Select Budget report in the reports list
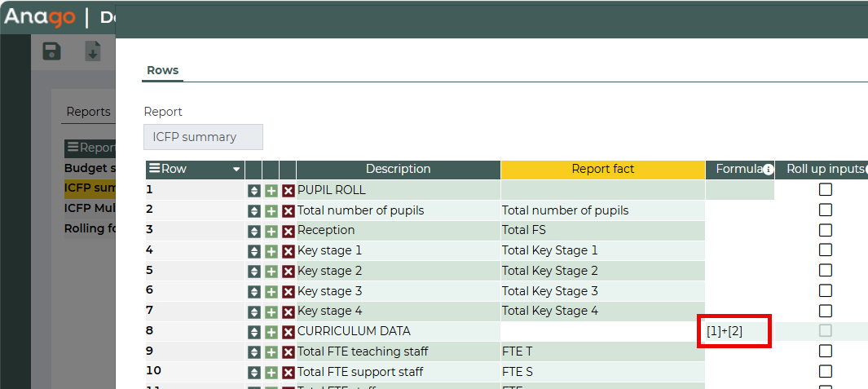 86,168
